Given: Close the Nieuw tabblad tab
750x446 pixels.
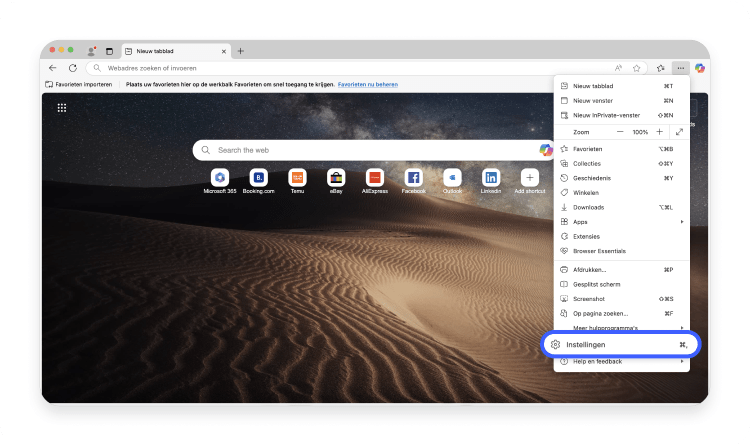Looking at the screenshot, I should click(223, 51).
